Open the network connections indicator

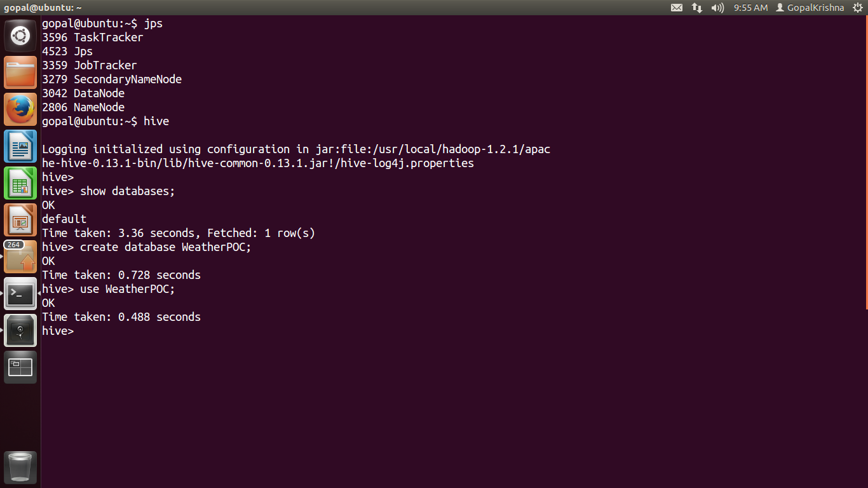[697, 8]
